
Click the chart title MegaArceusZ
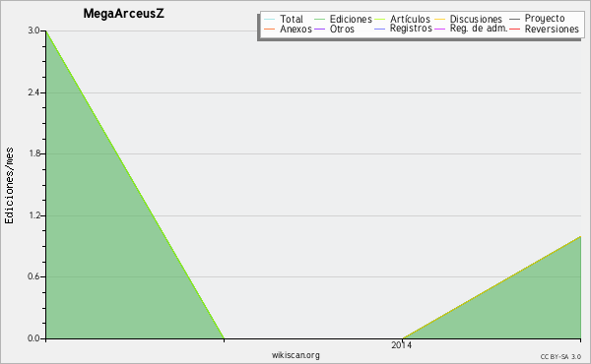[124, 14]
